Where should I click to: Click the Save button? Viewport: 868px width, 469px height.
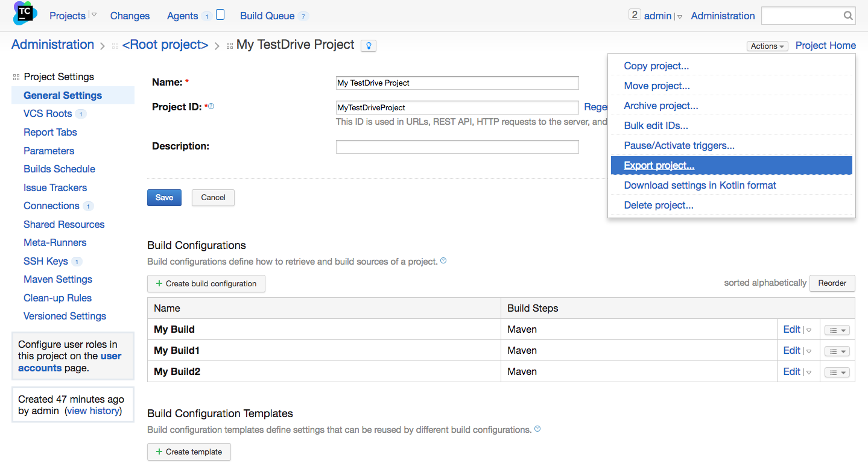click(x=164, y=198)
